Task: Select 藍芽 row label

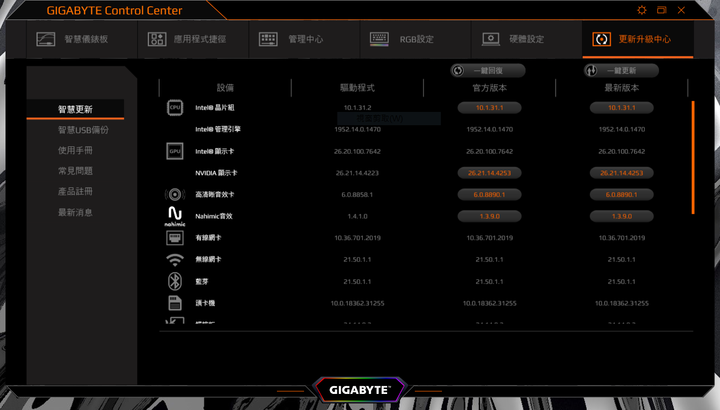Action: (x=202, y=281)
